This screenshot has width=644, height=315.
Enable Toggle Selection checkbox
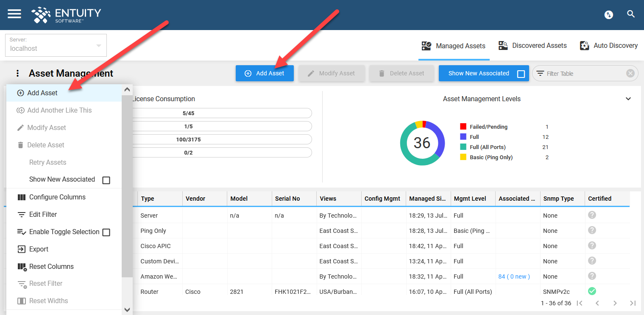106,232
